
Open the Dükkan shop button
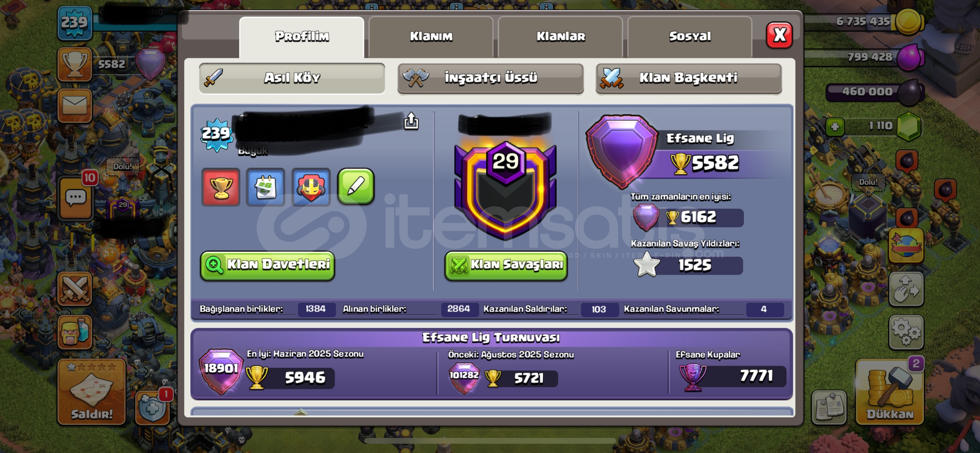click(890, 392)
